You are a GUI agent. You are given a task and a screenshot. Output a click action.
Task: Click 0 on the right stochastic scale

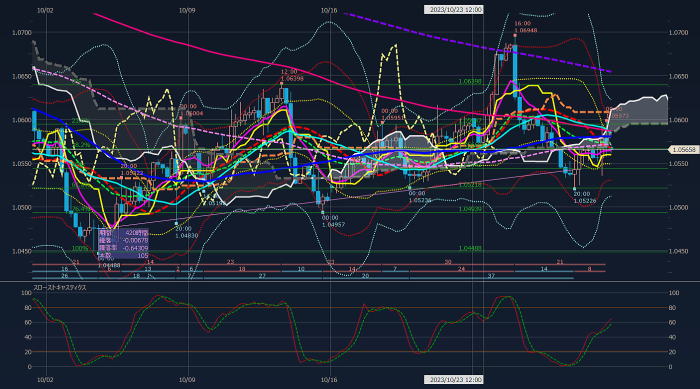[671, 367]
